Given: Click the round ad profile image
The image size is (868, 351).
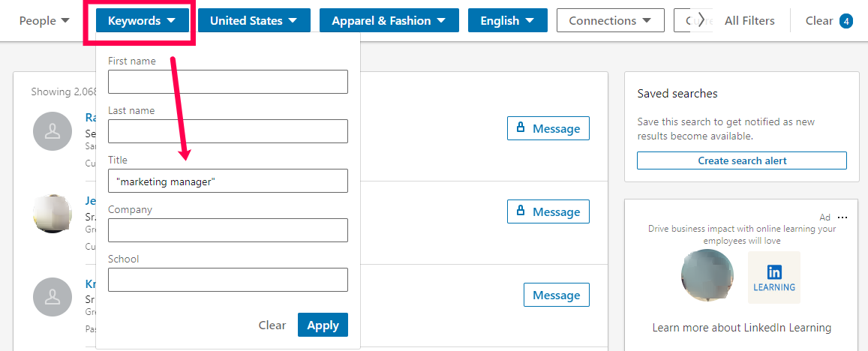Looking at the screenshot, I should pos(707,276).
